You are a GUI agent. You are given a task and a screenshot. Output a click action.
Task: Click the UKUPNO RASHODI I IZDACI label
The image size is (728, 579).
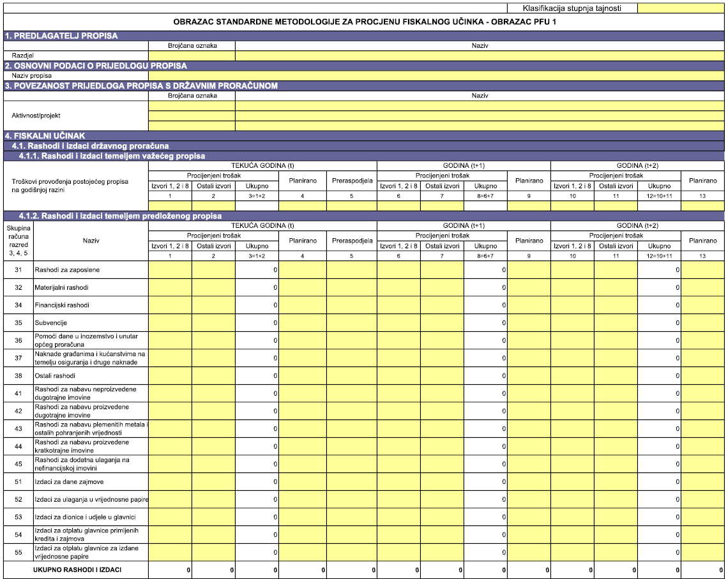(77, 569)
